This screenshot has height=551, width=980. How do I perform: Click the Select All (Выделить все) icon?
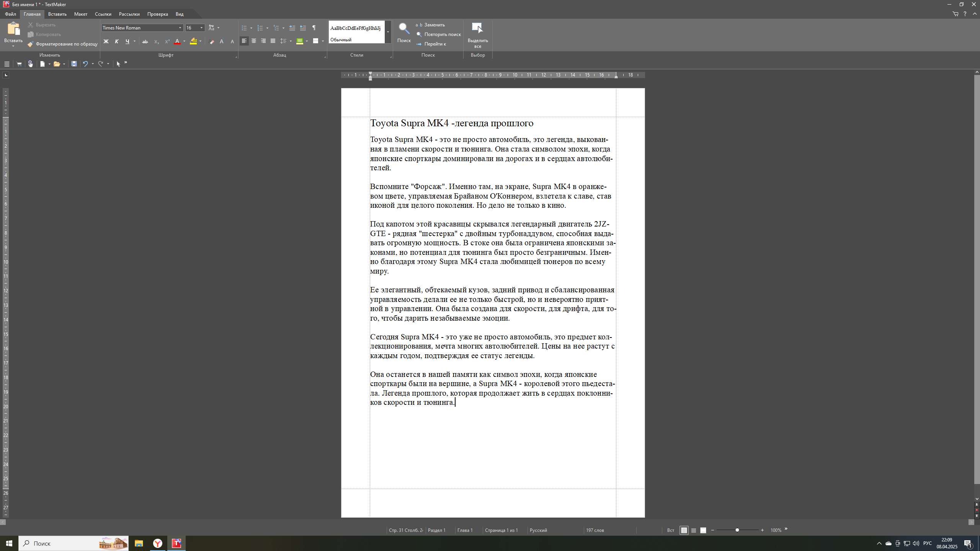click(x=477, y=28)
